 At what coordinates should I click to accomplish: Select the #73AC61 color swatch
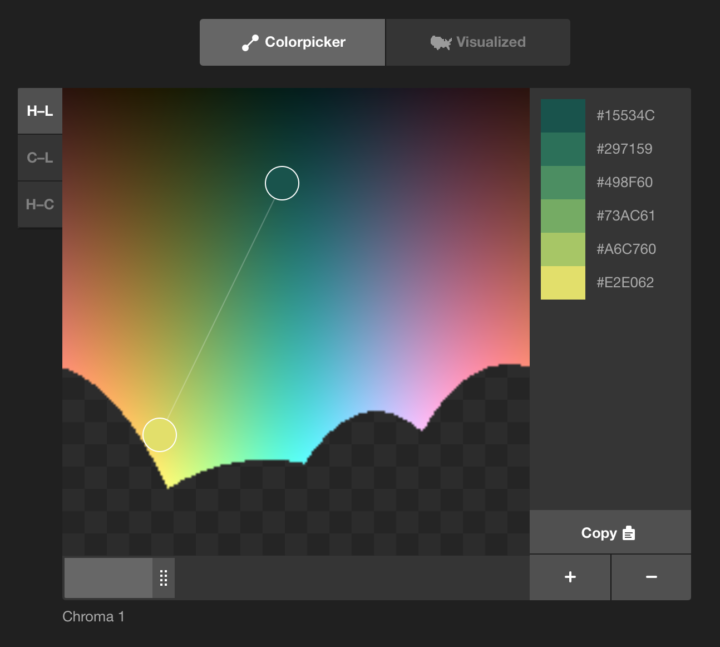coord(563,216)
